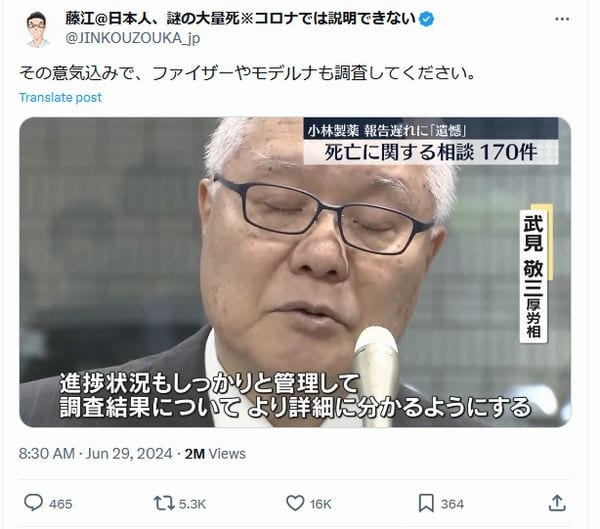Click the 5.3K reposts count

point(192,504)
